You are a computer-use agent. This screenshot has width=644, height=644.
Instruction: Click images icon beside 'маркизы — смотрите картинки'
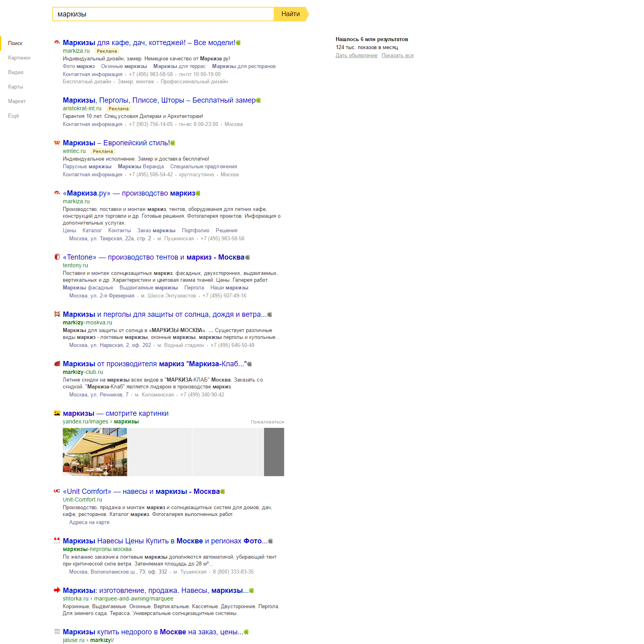[57, 413]
